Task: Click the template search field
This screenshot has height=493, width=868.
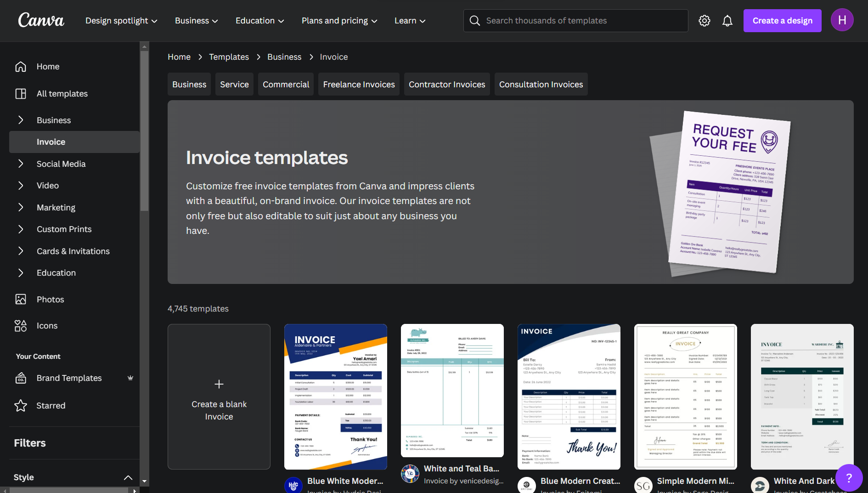Action: 583,21
